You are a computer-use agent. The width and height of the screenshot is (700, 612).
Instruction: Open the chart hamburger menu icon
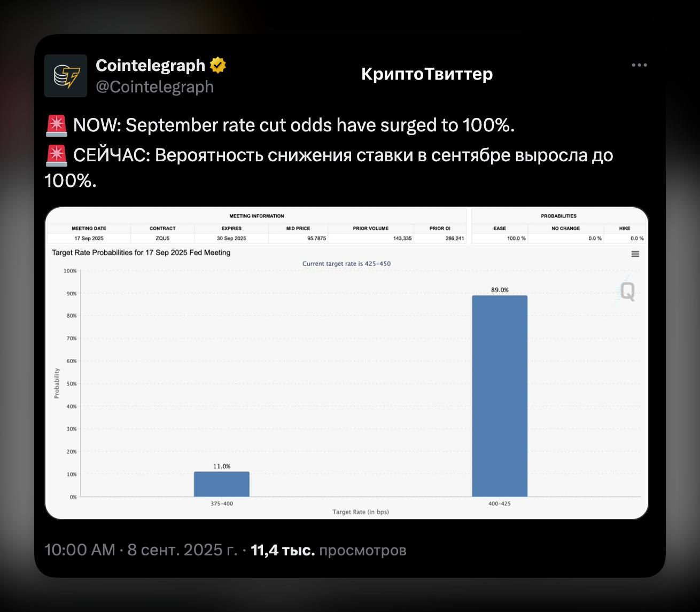635,254
